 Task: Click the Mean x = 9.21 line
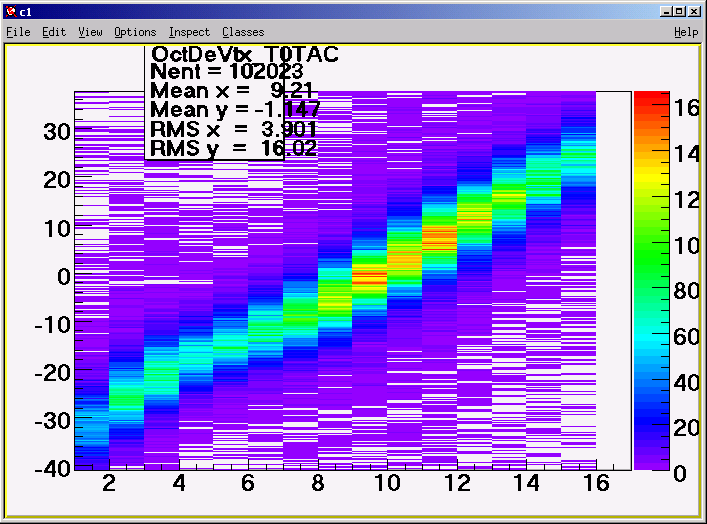point(231,91)
